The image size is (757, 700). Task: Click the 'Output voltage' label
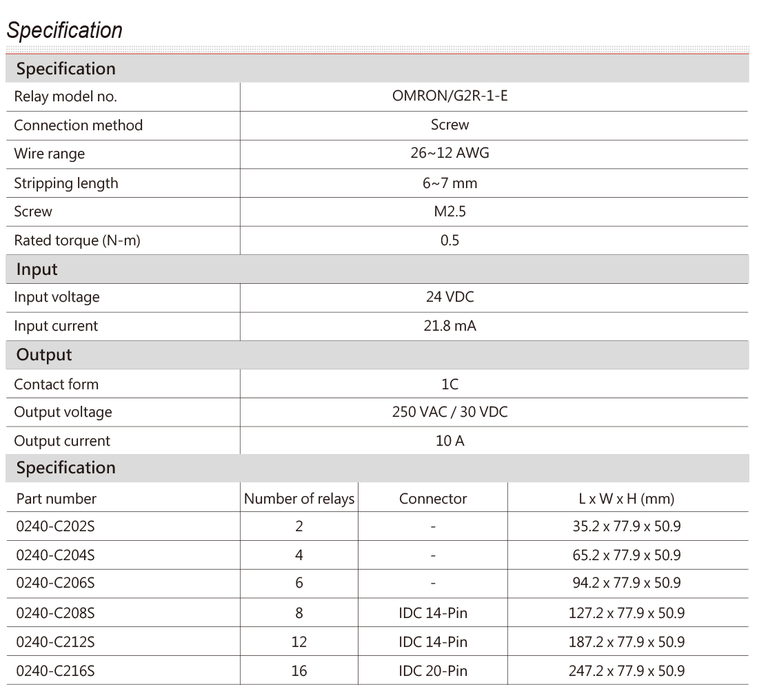[x=63, y=413]
